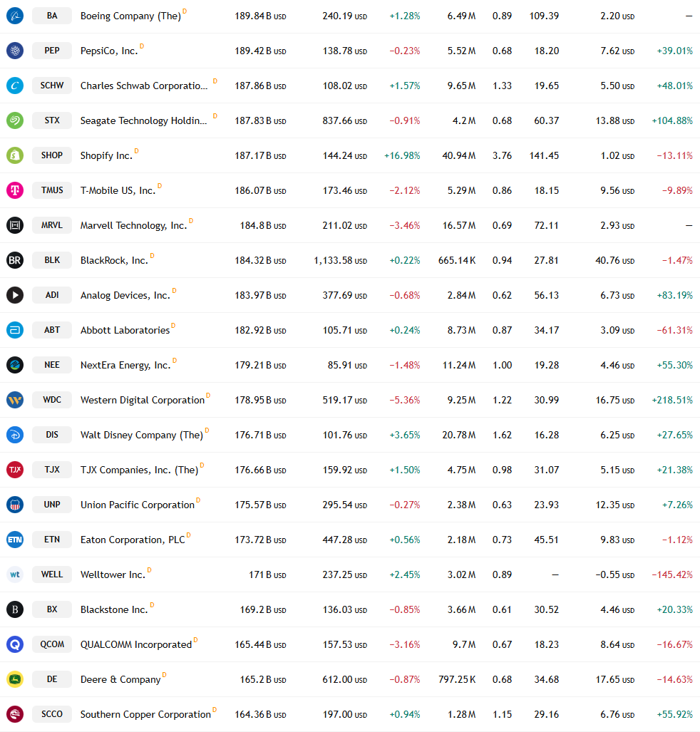Click Shopify's +16.98% change value

coord(402,155)
